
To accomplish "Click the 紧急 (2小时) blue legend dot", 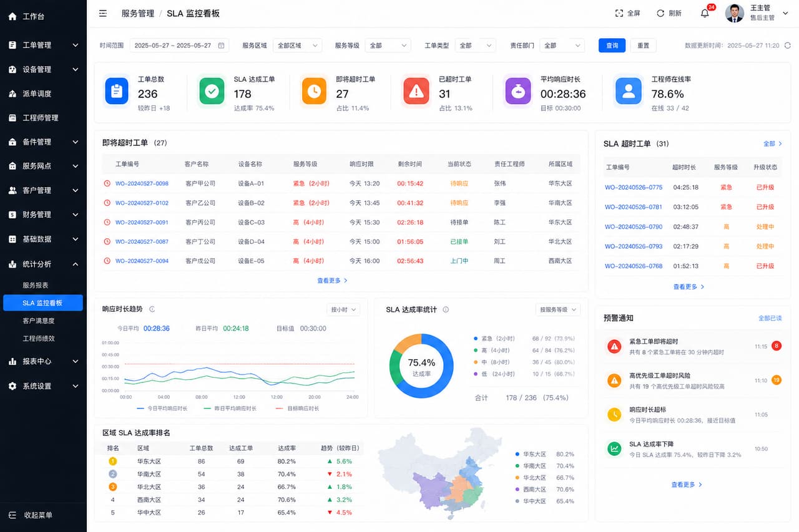I will (x=475, y=339).
